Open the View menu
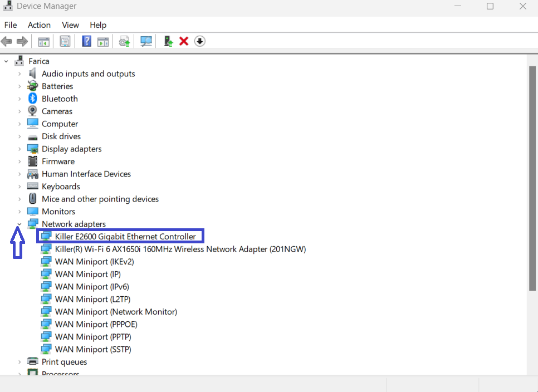 tap(70, 25)
